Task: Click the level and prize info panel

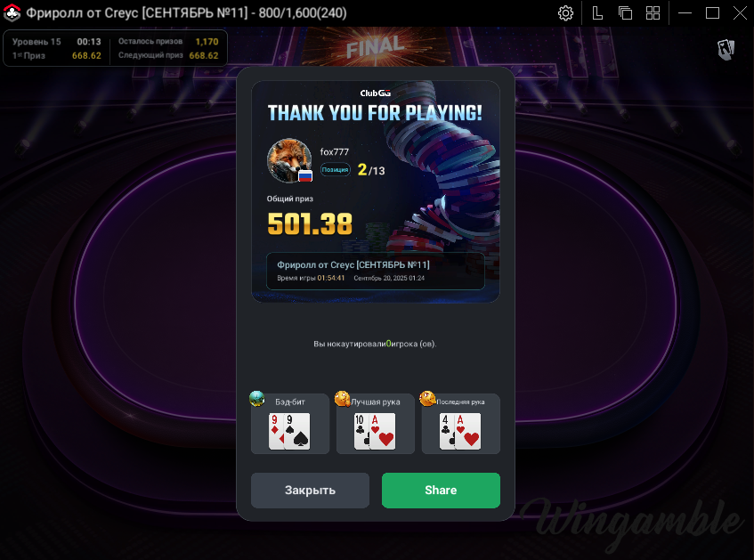Action: (x=115, y=48)
